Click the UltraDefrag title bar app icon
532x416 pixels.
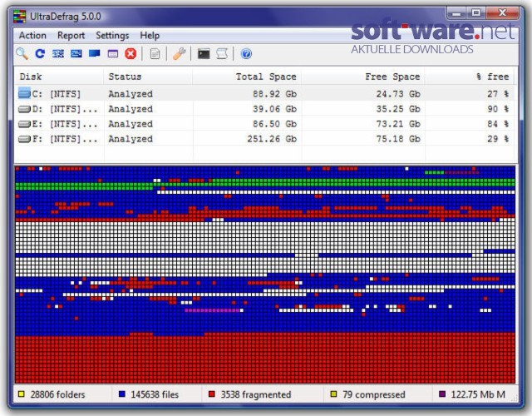click(x=19, y=17)
